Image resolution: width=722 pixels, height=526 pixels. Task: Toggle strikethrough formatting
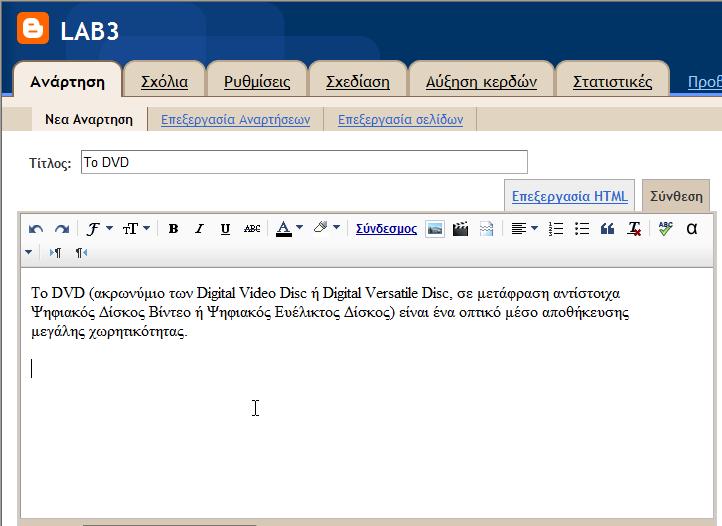pos(252,229)
